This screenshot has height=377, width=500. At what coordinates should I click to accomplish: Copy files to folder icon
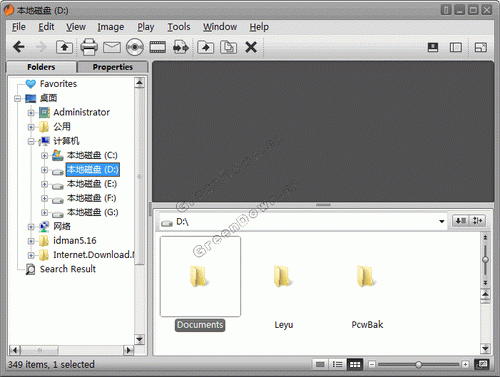click(x=228, y=47)
